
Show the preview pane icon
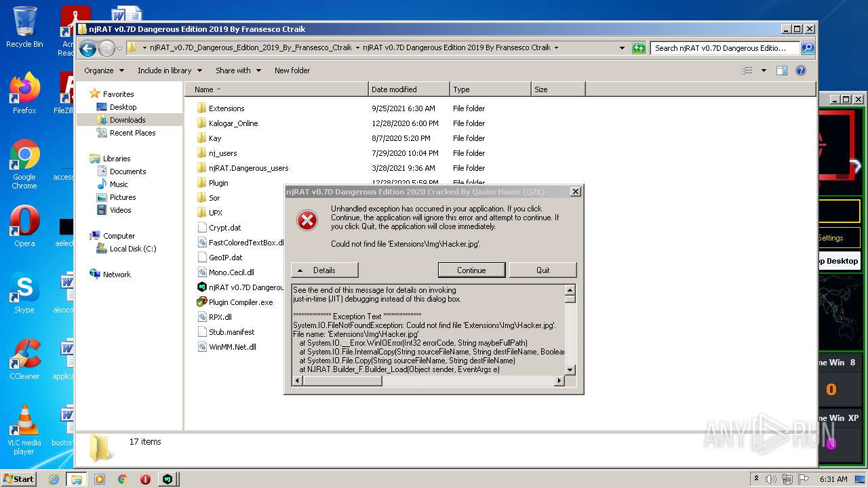(x=782, y=70)
